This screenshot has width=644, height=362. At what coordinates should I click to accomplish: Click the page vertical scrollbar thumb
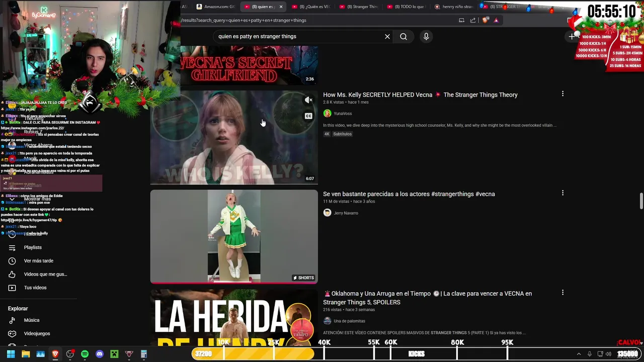click(x=641, y=201)
